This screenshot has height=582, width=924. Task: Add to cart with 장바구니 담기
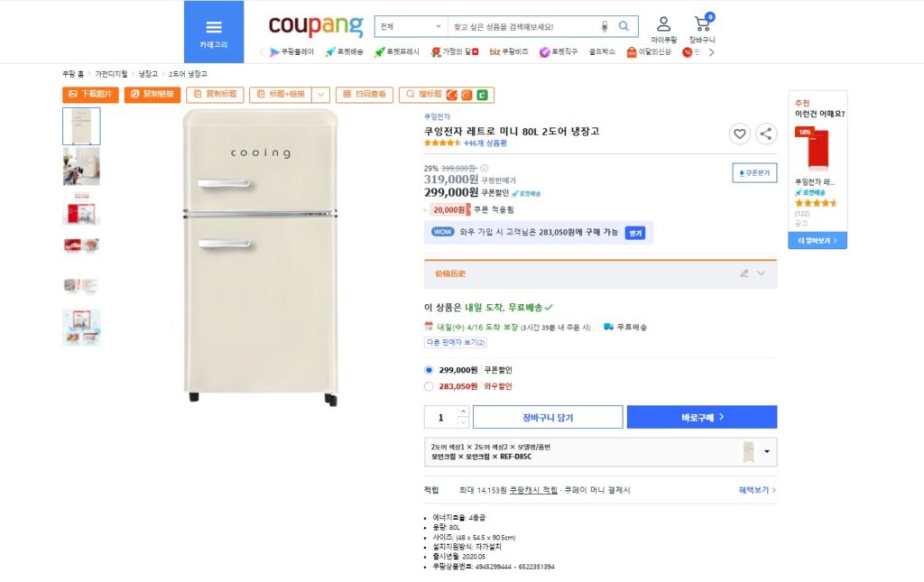tap(548, 418)
